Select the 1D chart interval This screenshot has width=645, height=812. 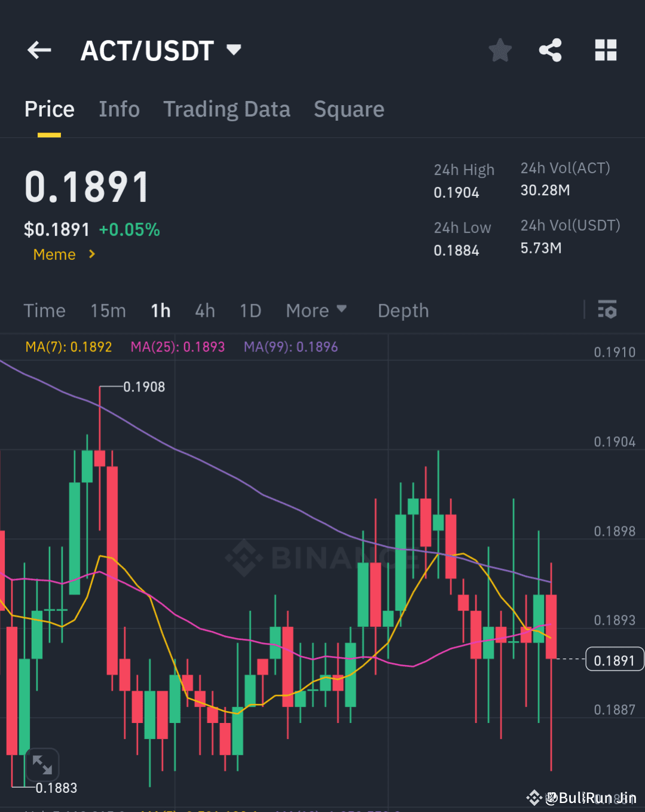250,311
